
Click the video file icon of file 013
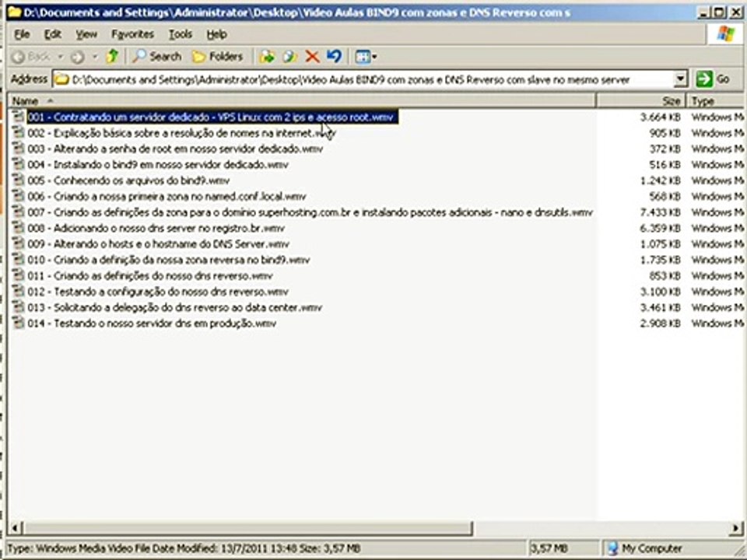coord(18,307)
